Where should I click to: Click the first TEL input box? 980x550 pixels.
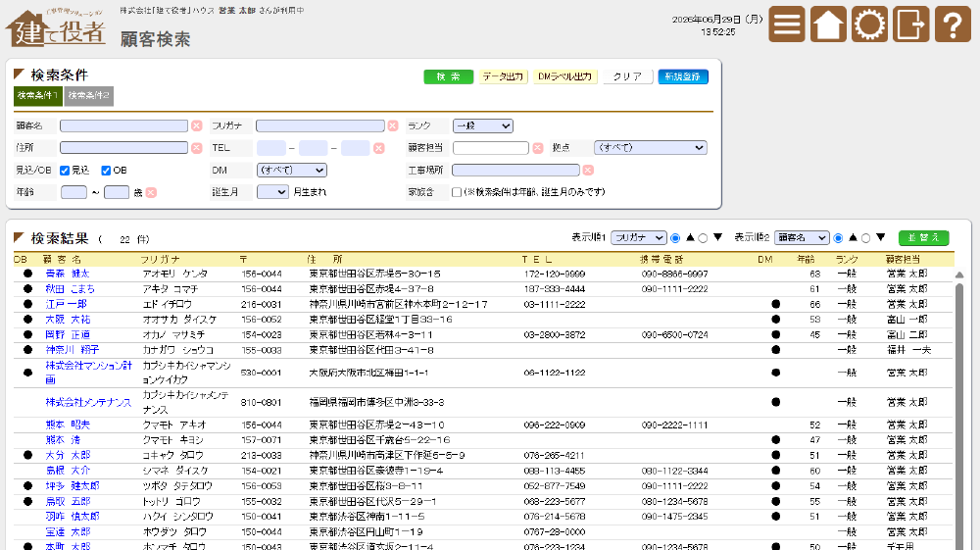(x=271, y=147)
